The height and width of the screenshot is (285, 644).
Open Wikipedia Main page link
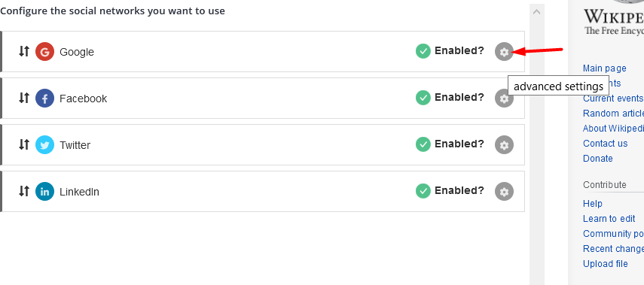click(x=605, y=68)
